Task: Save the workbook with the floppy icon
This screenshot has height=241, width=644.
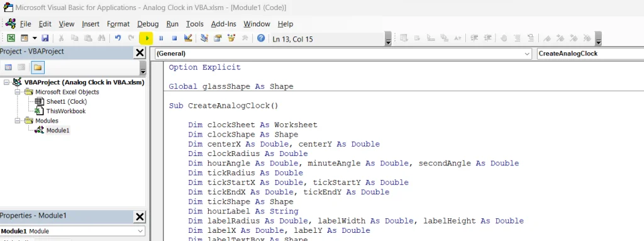Action: (45, 38)
